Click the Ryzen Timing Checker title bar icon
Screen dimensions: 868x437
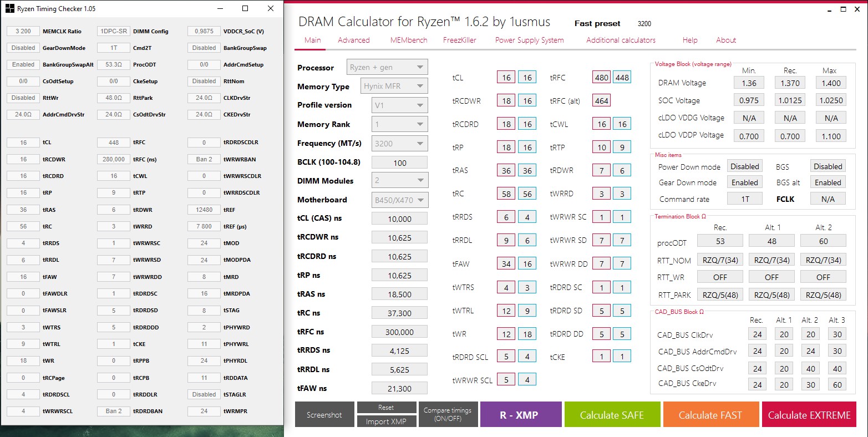9,9
